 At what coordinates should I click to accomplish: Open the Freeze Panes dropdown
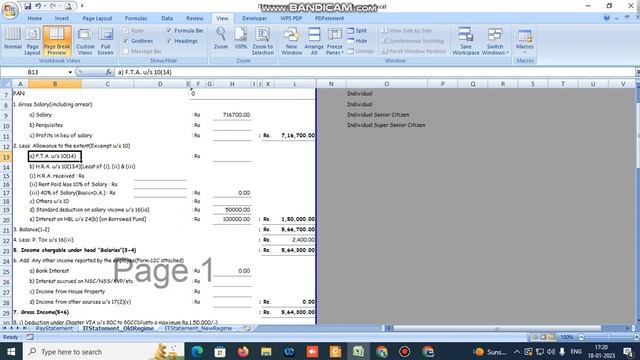[x=335, y=41]
